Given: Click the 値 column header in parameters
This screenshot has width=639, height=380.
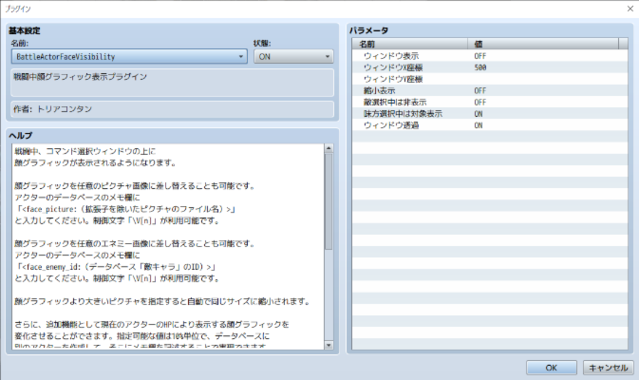Looking at the screenshot, I should [x=543, y=44].
